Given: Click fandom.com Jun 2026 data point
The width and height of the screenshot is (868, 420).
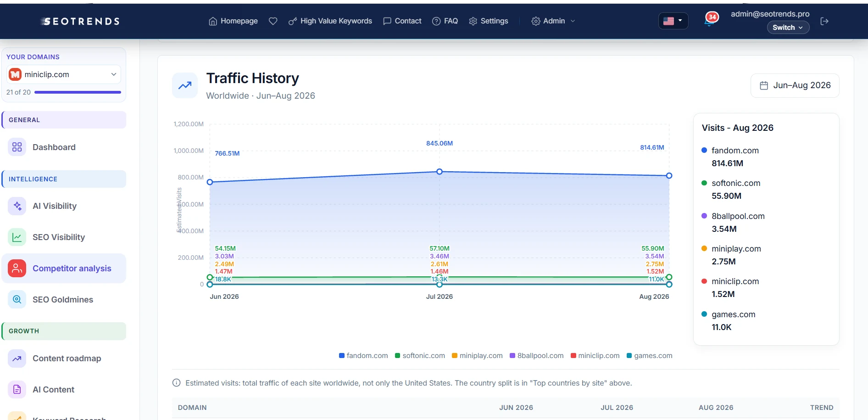Looking at the screenshot, I should (210, 182).
